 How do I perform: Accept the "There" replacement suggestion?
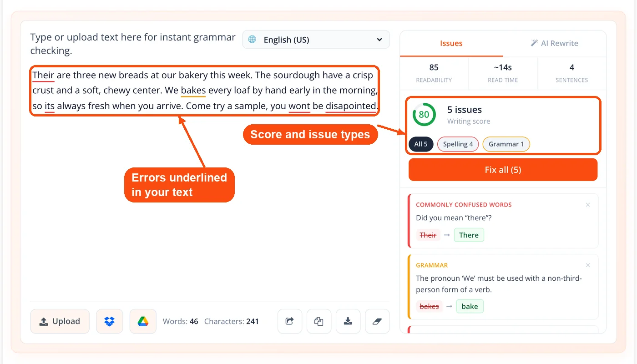pyautogui.click(x=469, y=235)
